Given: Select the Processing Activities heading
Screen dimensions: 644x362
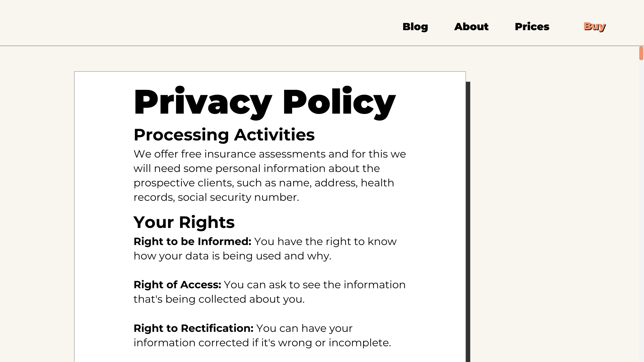Looking at the screenshot, I should click(224, 135).
